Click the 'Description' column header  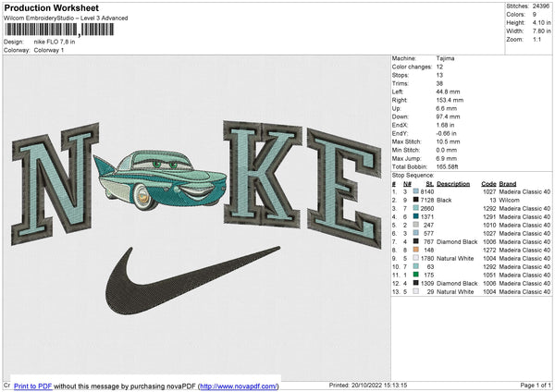453,184
